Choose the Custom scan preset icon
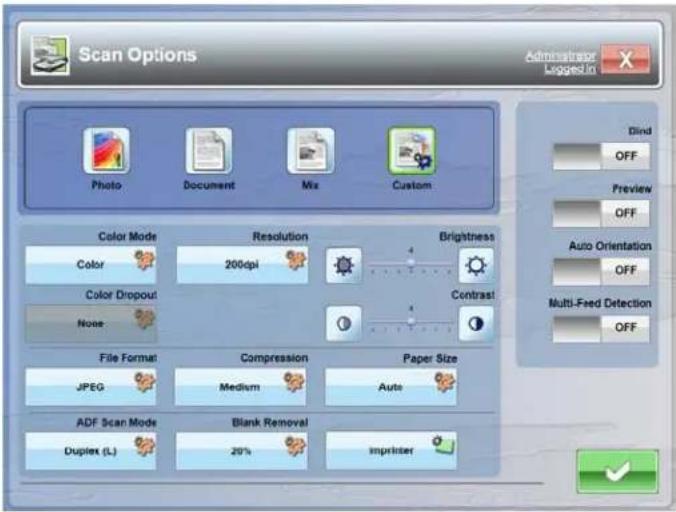 pyautogui.click(x=412, y=151)
